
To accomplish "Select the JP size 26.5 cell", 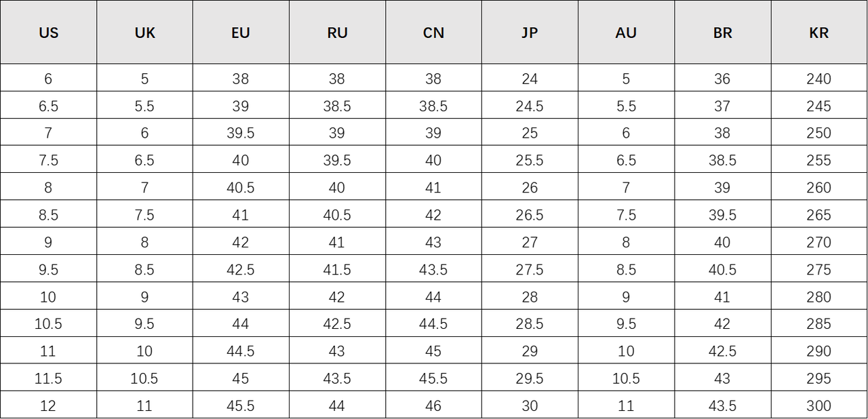I will tap(530, 215).
